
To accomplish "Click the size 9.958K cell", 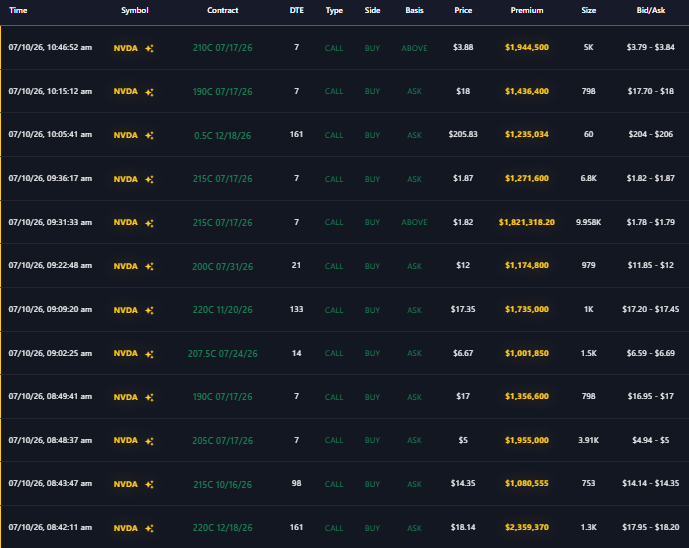I will pyautogui.click(x=589, y=222).
